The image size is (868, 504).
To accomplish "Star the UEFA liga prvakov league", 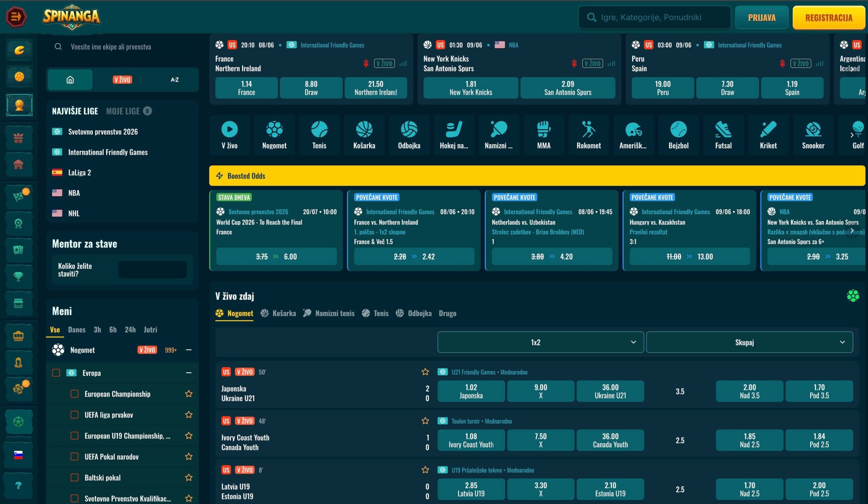I will pyautogui.click(x=189, y=415).
